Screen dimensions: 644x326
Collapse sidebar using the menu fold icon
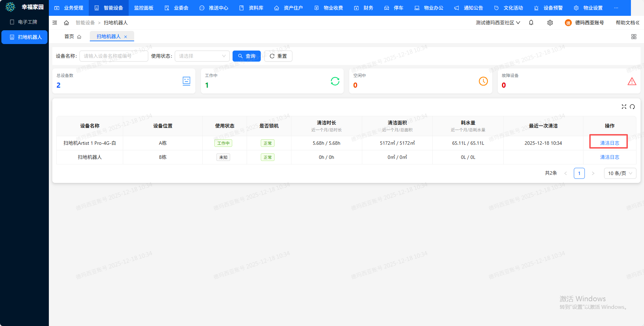coord(55,23)
